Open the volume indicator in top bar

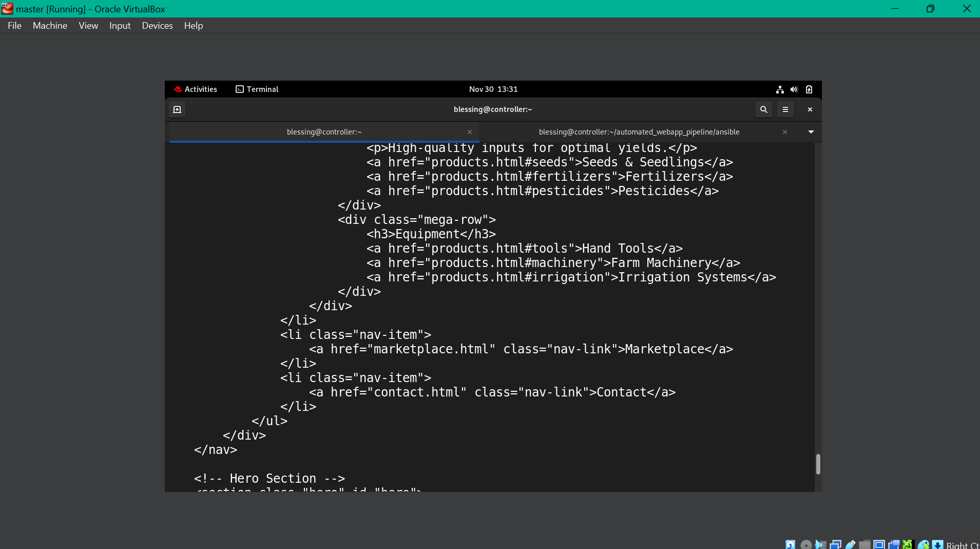point(794,89)
